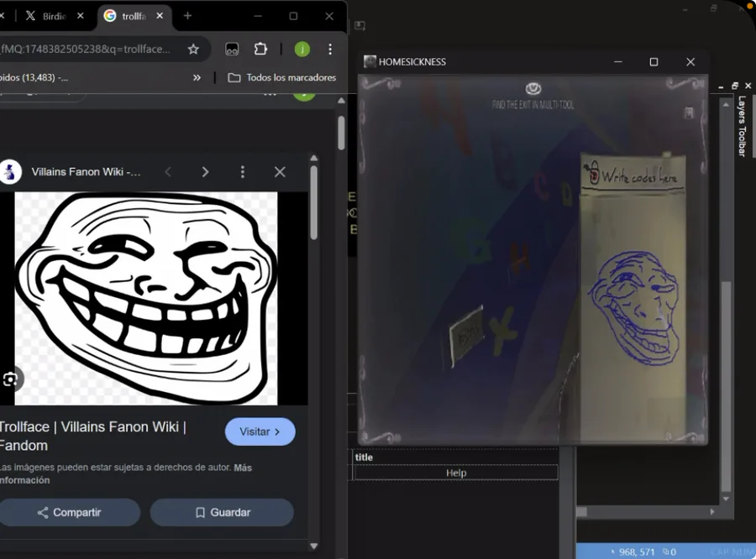Click the blue trollface drawing on the notepad
This screenshot has width=756, height=559.
633,307
